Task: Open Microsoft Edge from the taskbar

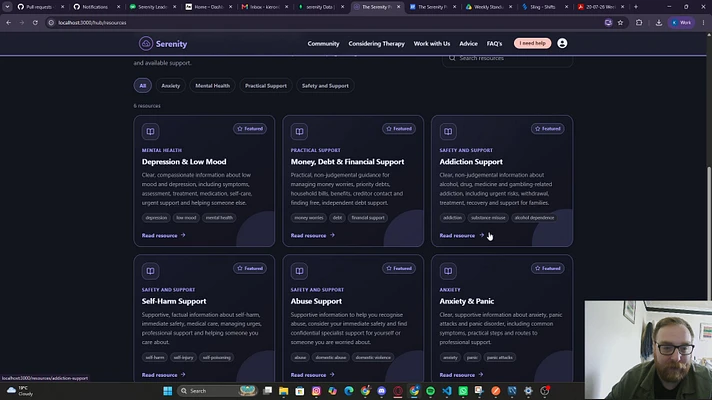Action: [x=349, y=391]
